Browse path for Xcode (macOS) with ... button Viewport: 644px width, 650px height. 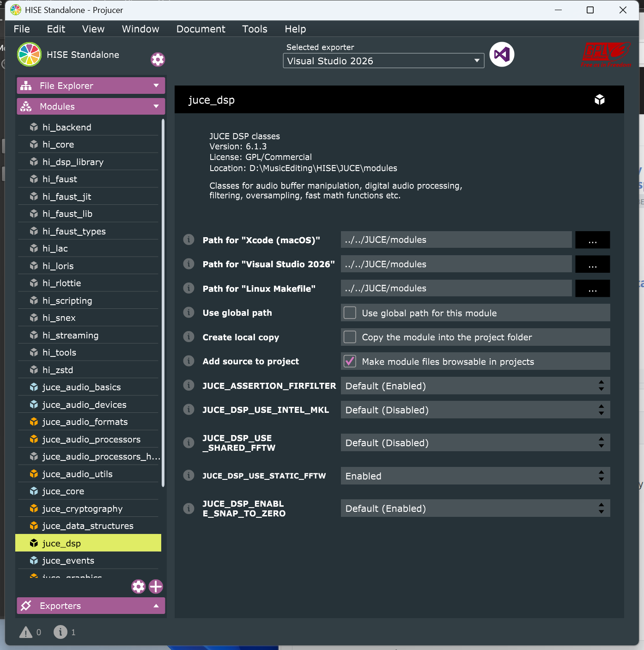point(592,240)
